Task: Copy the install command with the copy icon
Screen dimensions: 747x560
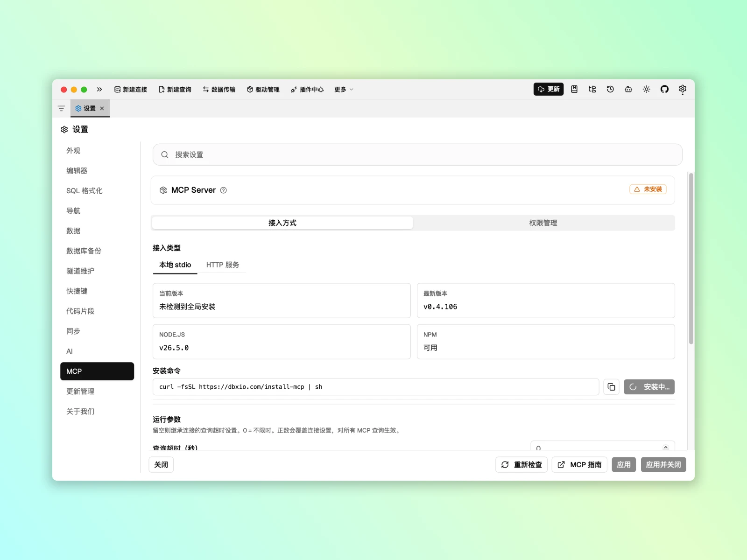Action: click(611, 387)
